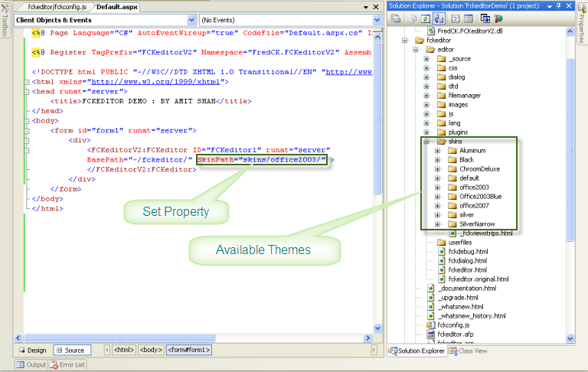Select the FredCK.FCKeditorV2.dll file icon
This screenshot has height=372, width=588.
pos(431,31)
